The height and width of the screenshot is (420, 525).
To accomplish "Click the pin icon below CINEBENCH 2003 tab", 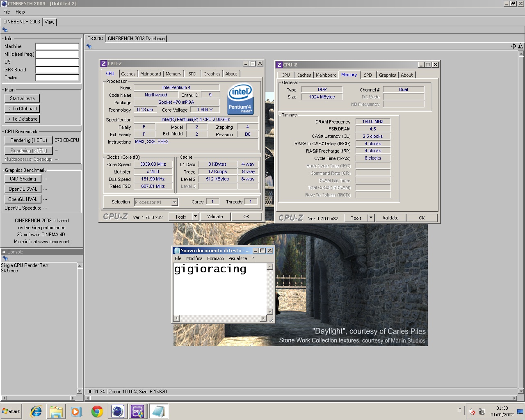I will (5, 30).
